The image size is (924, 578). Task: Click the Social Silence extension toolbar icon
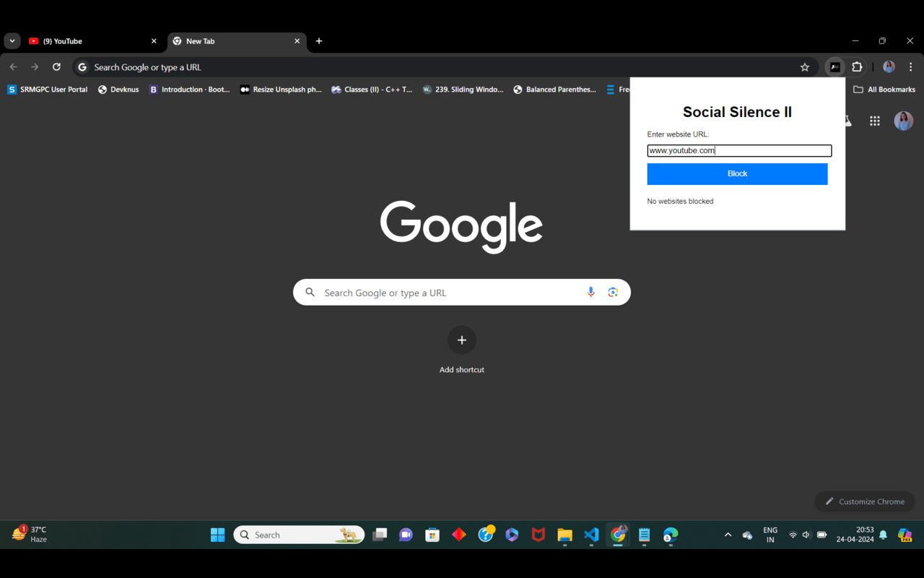(834, 67)
